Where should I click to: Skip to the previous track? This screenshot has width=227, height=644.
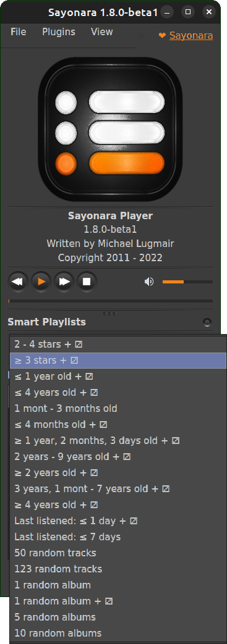[x=18, y=282]
